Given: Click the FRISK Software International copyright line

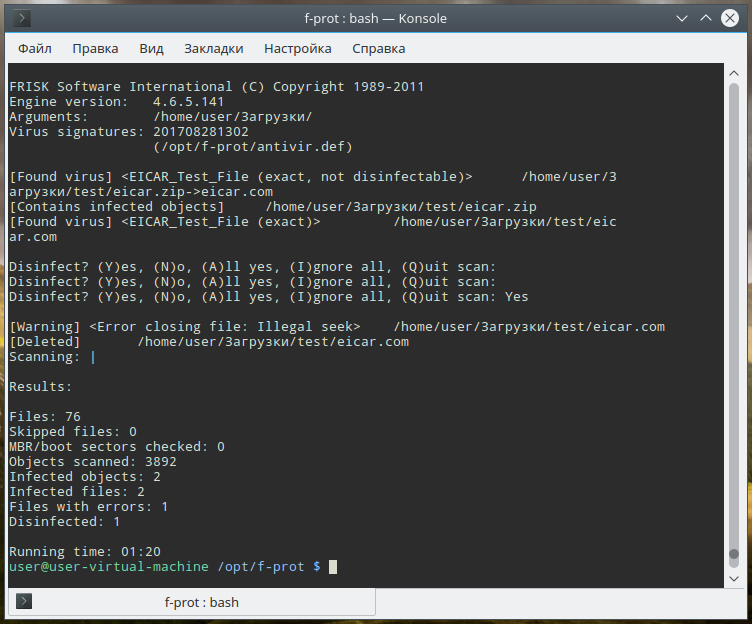Looking at the screenshot, I should (x=217, y=87).
